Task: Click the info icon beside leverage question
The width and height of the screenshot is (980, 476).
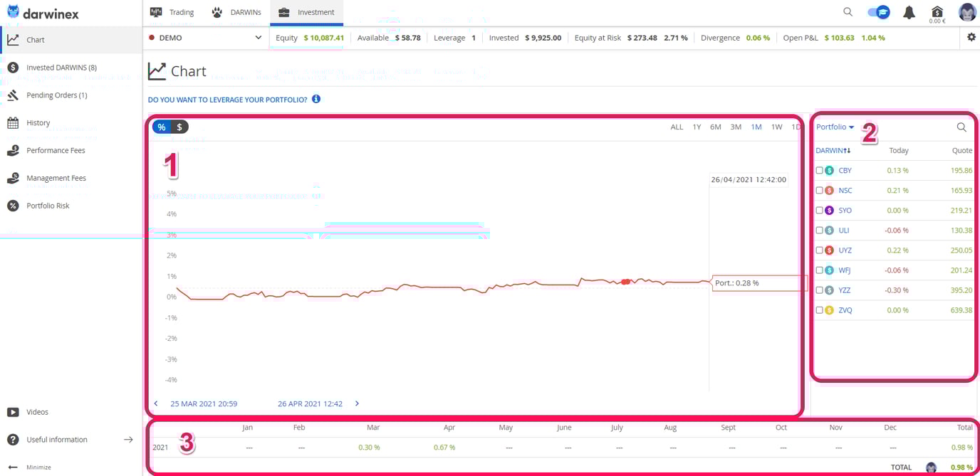Action: 316,100
